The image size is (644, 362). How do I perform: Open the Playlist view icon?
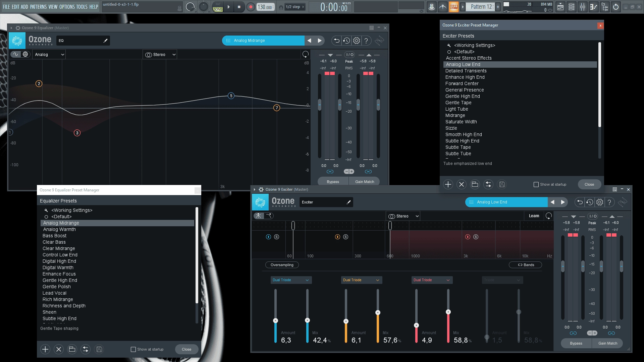pyautogui.click(x=560, y=7)
